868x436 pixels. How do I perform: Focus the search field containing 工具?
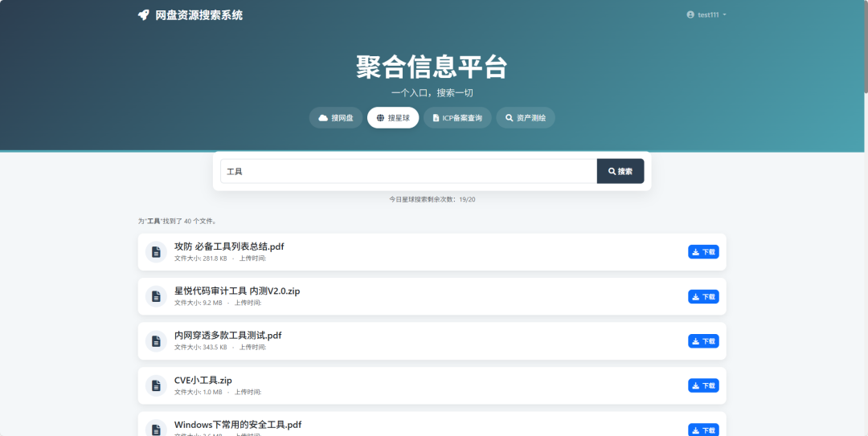click(x=408, y=172)
